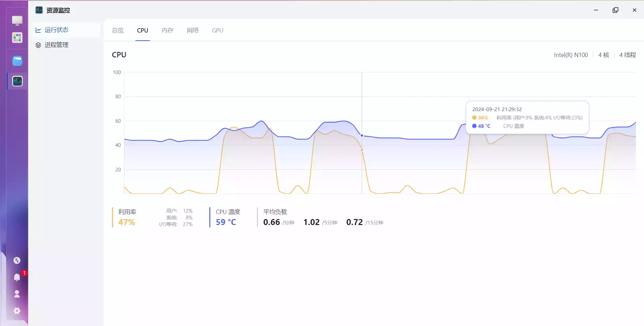Select the resource monitor icon in the dock
Image resolution: width=644 pixels, height=326 pixels.
[x=17, y=81]
